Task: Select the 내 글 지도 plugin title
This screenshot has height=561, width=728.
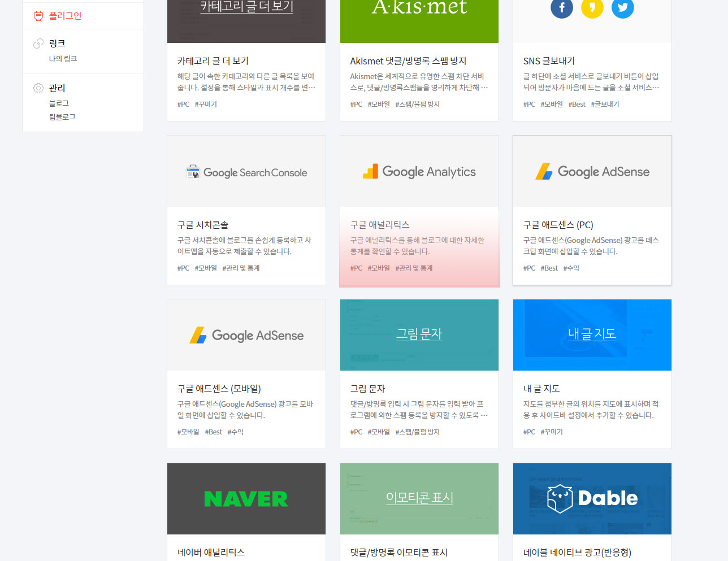Action: tap(541, 389)
